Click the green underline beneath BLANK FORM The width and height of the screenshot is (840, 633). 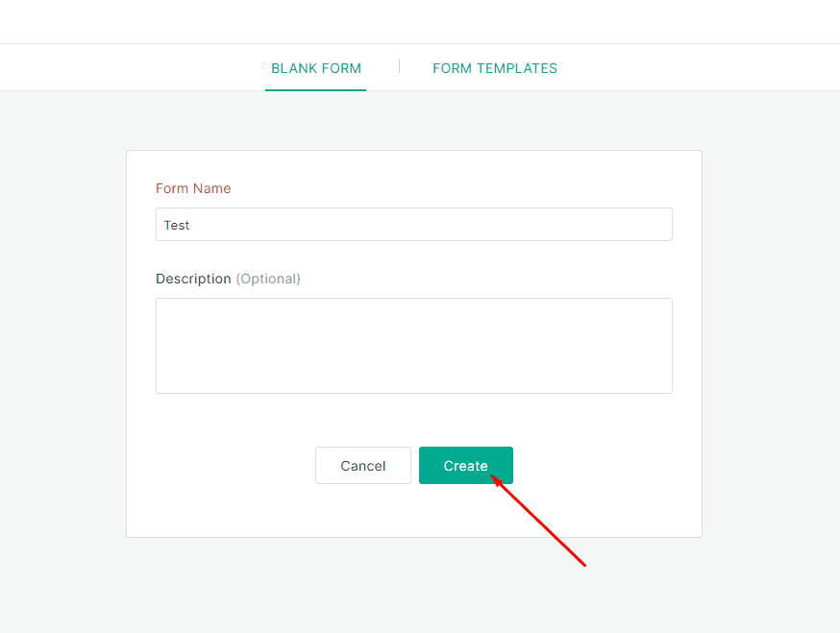click(x=315, y=90)
